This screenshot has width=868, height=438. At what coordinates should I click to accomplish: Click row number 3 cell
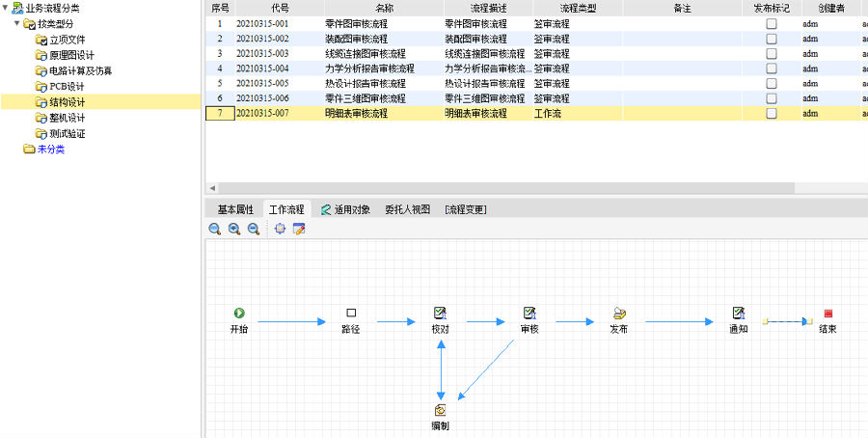[x=220, y=54]
